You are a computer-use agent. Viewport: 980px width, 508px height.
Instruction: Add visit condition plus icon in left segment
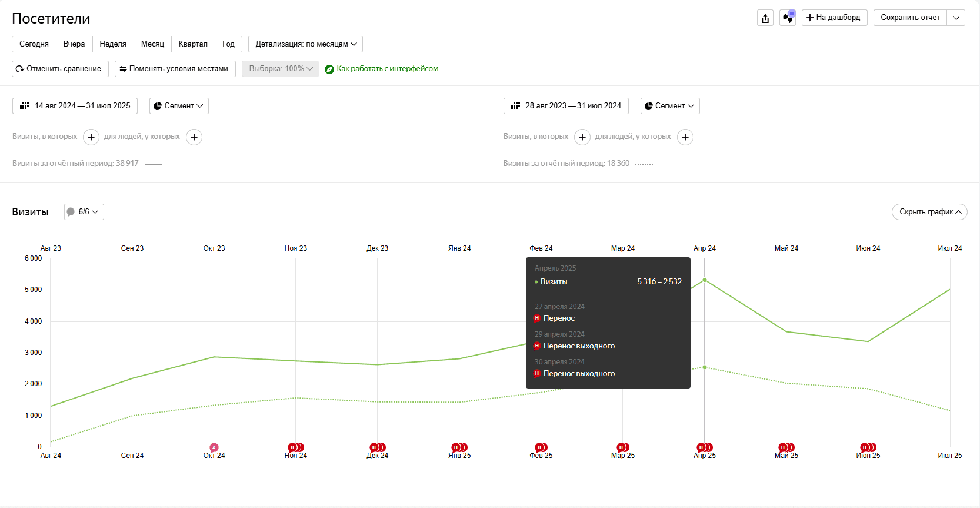tap(91, 137)
